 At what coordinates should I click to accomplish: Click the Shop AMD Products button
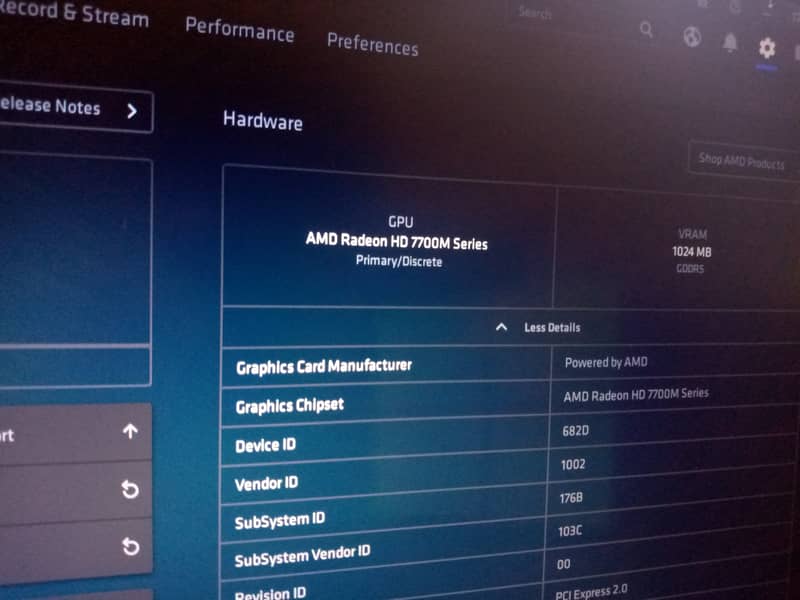[741, 160]
